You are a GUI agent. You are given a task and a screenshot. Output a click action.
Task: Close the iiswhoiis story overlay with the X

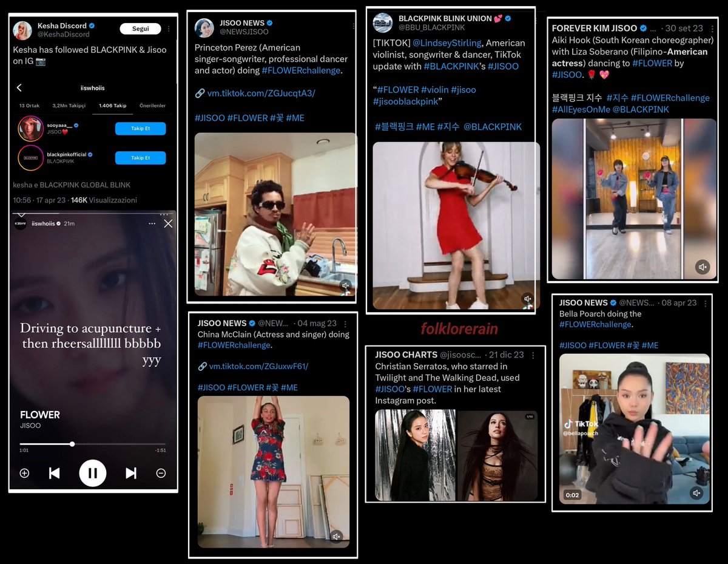pyautogui.click(x=168, y=222)
